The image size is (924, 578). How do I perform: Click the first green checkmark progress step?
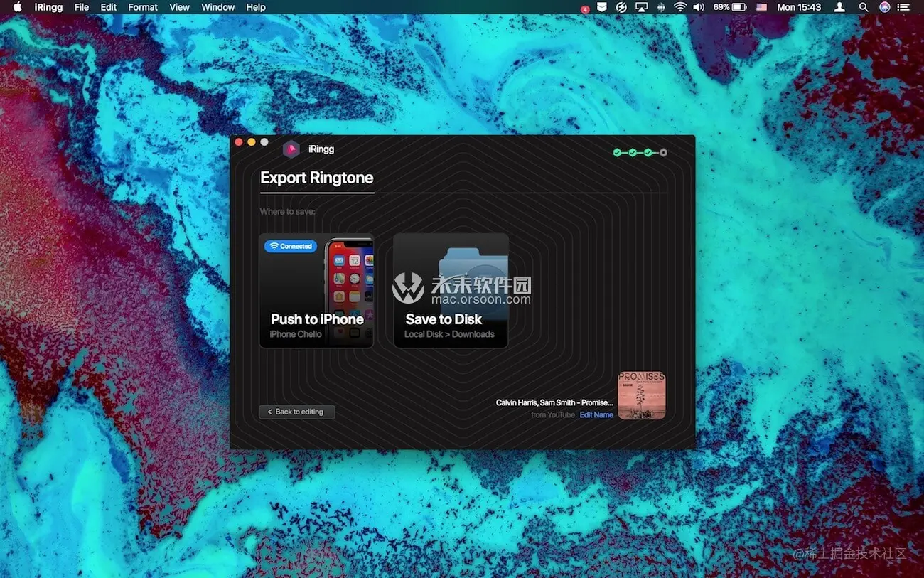coord(617,152)
